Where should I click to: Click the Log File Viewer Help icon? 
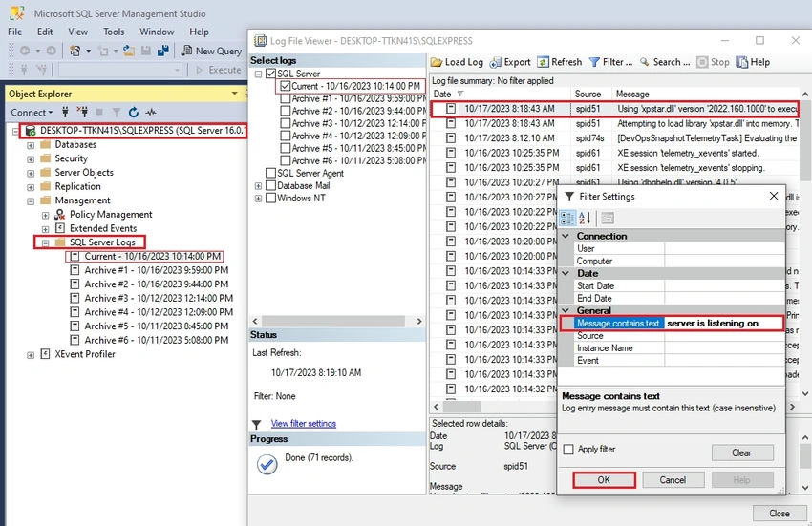pos(742,63)
